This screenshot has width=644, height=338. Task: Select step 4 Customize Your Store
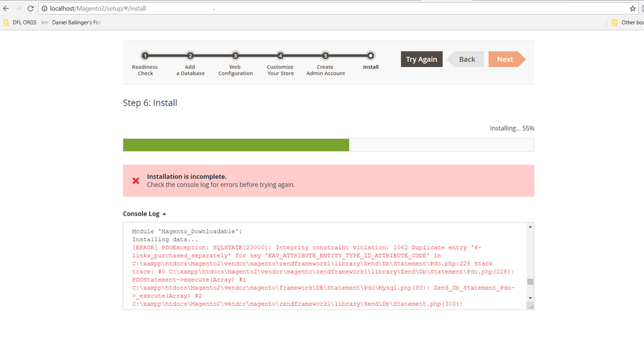[x=280, y=56]
